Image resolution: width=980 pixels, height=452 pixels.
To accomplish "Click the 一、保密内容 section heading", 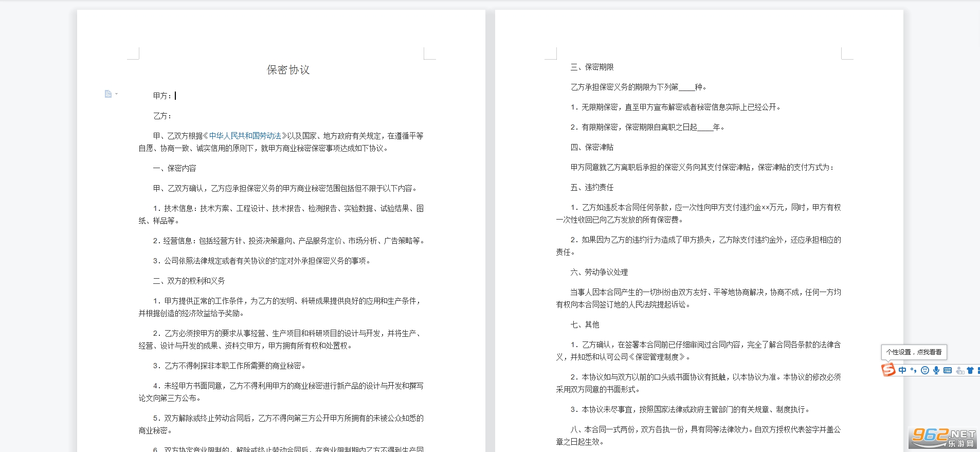I will click(174, 168).
